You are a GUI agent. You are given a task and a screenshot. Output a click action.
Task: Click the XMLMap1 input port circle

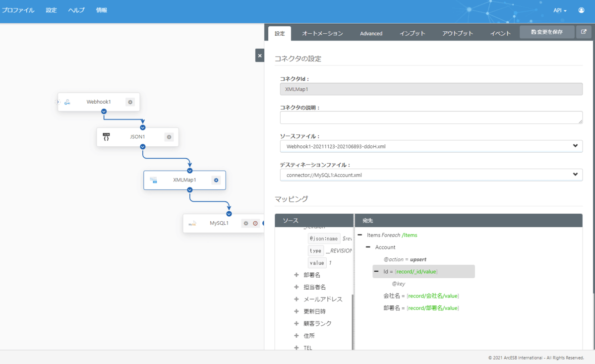[189, 171]
